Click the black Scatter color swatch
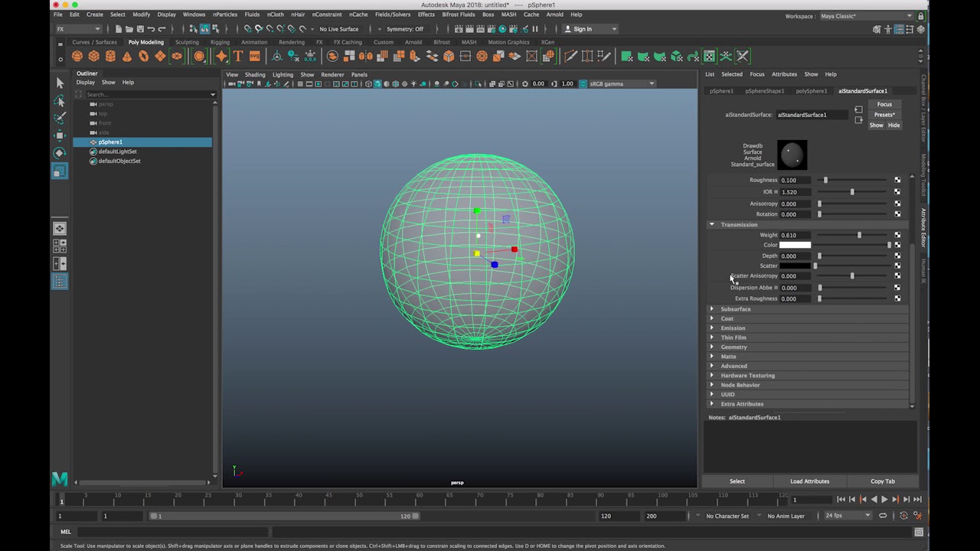980x551 pixels. (795, 266)
